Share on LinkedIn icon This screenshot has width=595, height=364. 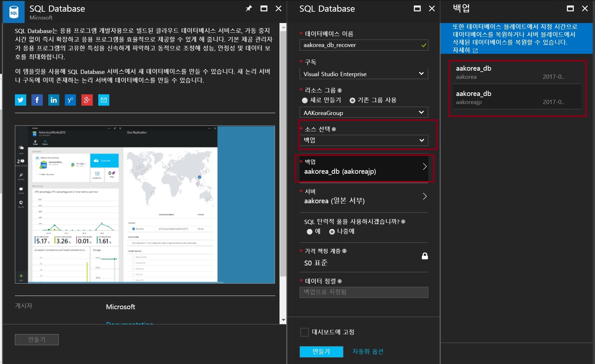tap(54, 100)
